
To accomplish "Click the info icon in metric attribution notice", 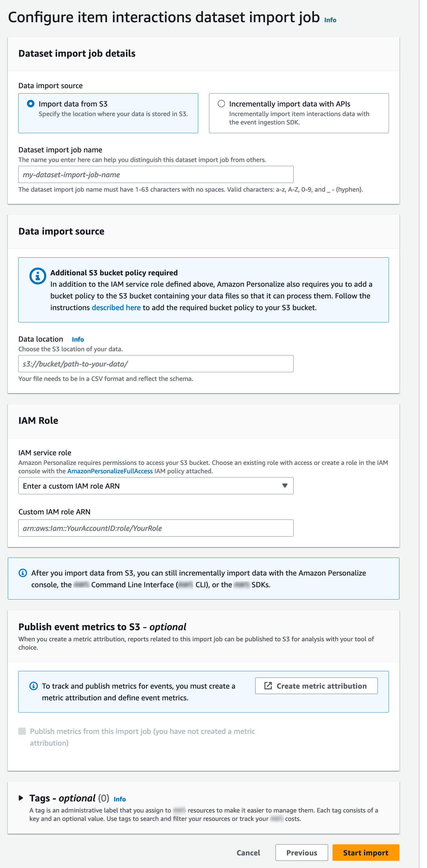I will (34, 686).
